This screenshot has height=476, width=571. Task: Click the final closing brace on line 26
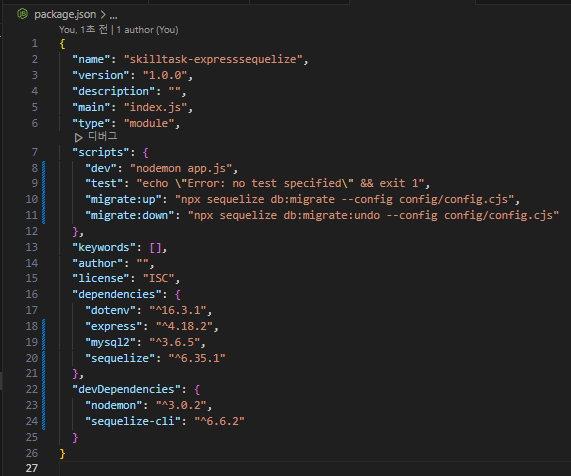coord(62,453)
